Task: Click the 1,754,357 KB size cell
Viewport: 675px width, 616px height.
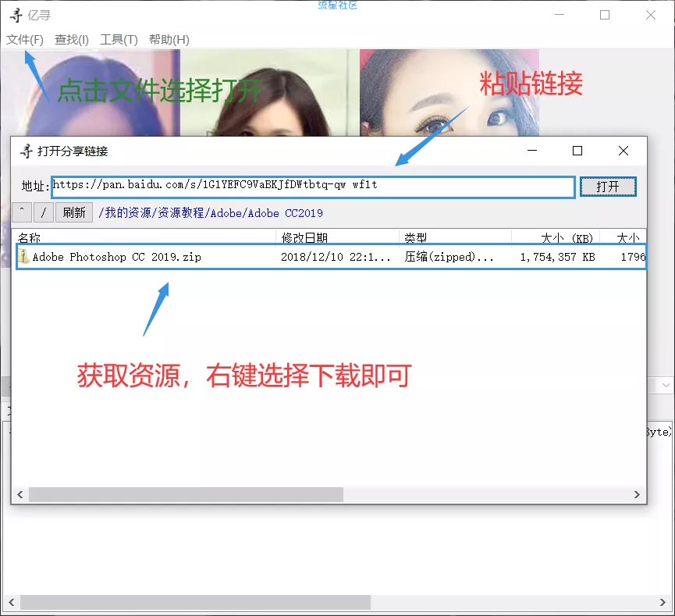Action: (x=557, y=257)
